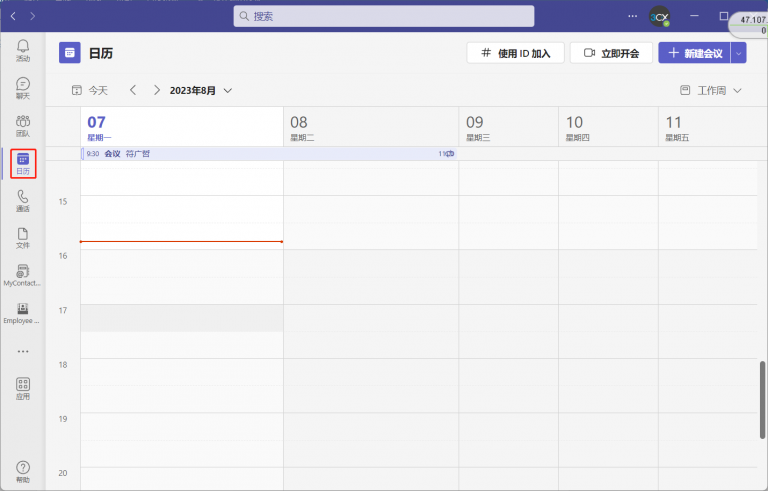Open the Teams (团队) sidebar icon
The height and width of the screenshot is (491, 768).
pyautogui.click(x=23, y=126)
